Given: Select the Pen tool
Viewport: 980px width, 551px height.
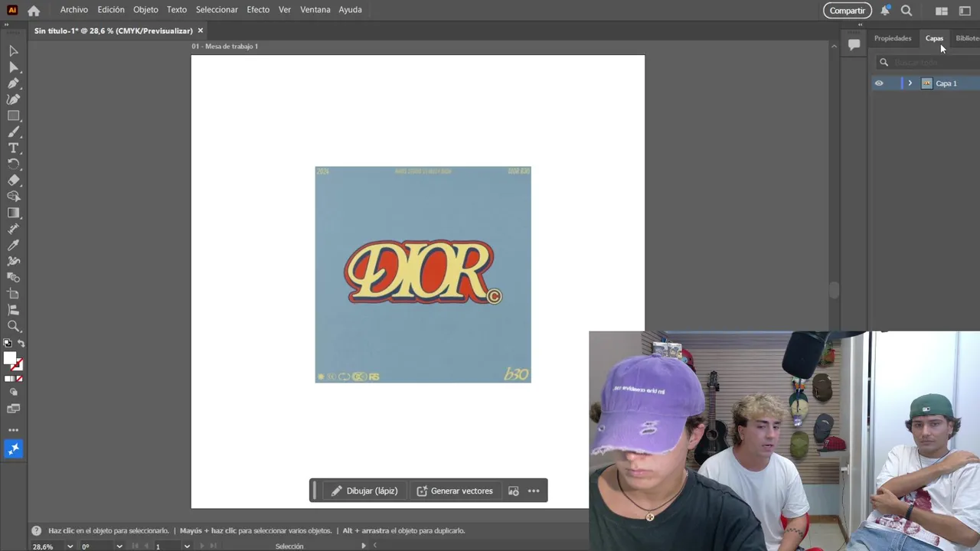Looking at the screenshot, I should pos(13,83).
